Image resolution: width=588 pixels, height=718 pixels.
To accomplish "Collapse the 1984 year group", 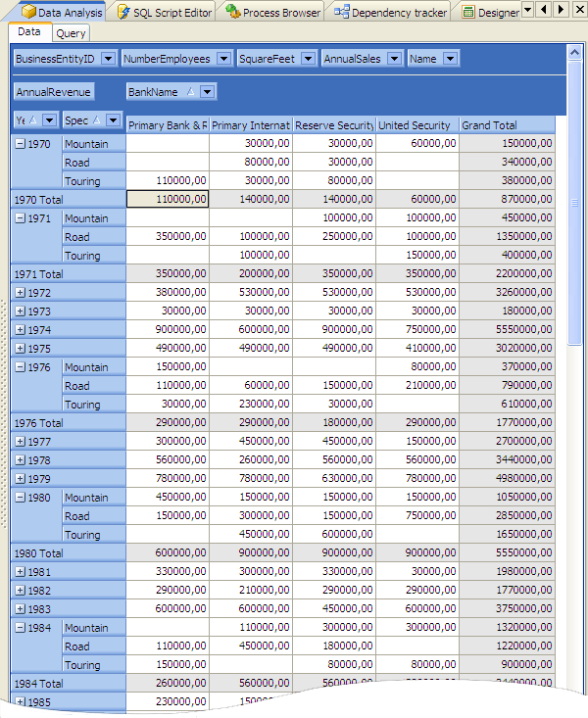I will (20, 628).
